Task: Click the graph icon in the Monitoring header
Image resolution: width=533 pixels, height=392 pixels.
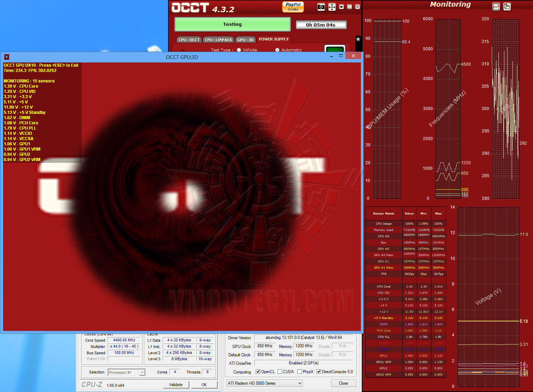Action: 496,7
